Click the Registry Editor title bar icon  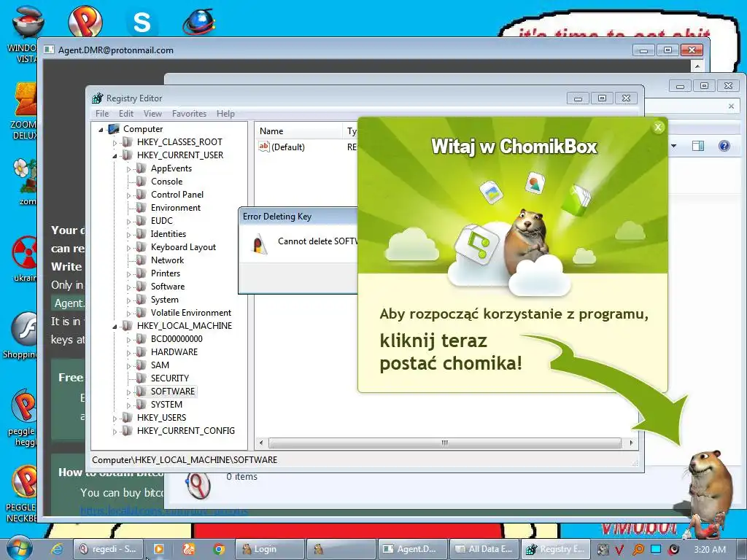click(x=98, y=98)
